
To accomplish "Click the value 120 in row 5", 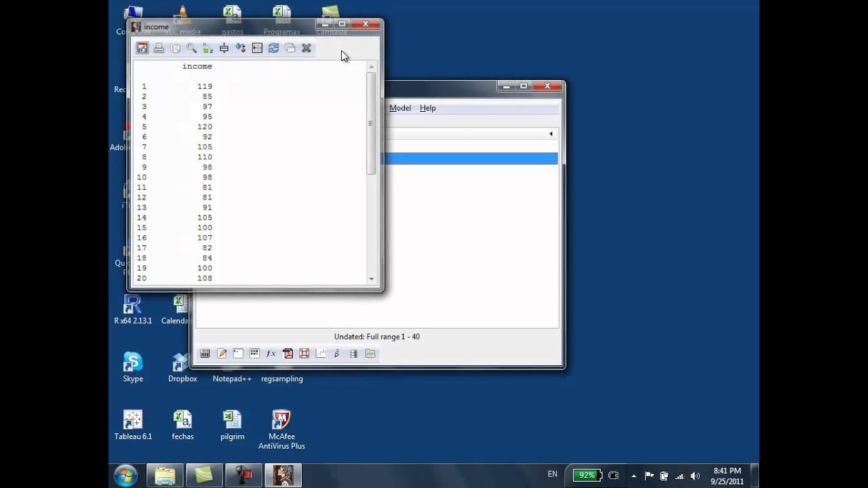I will 205,127.
